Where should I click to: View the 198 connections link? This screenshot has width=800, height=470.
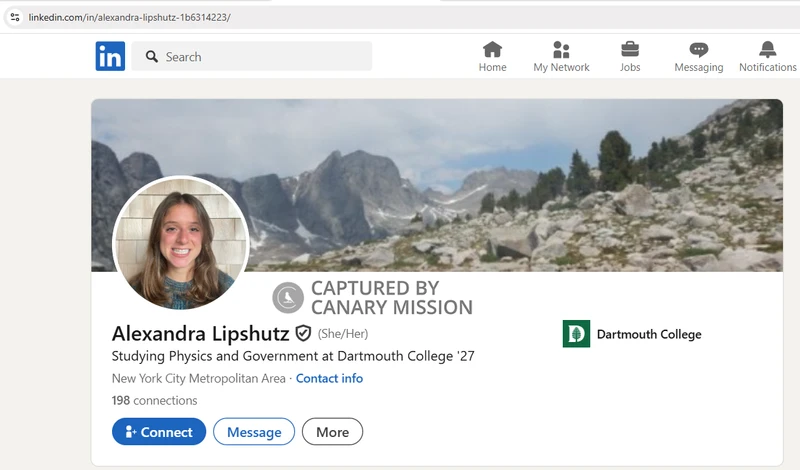coord(154,400)
